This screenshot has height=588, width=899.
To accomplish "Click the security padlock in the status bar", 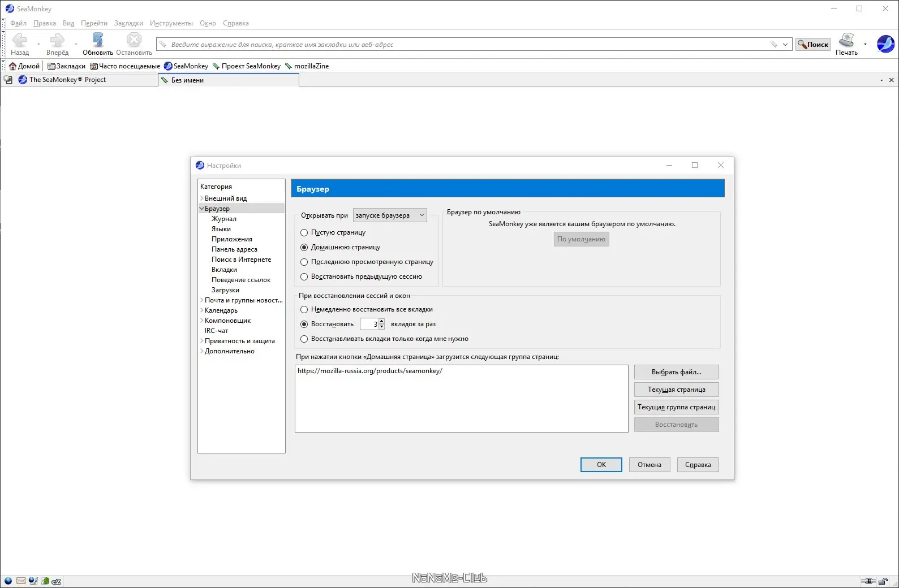I will pyautogui.click(x=883, y=581).
